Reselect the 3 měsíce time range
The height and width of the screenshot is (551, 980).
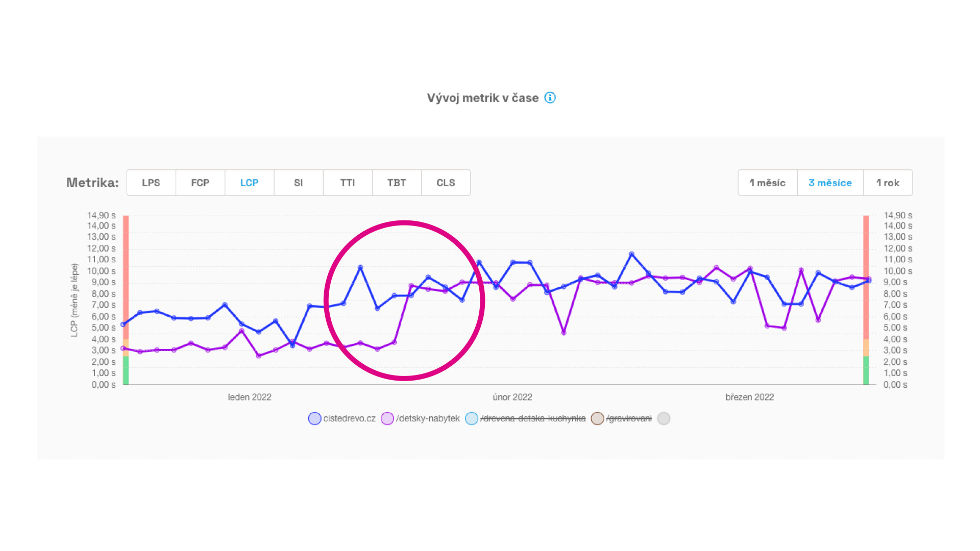830,182
